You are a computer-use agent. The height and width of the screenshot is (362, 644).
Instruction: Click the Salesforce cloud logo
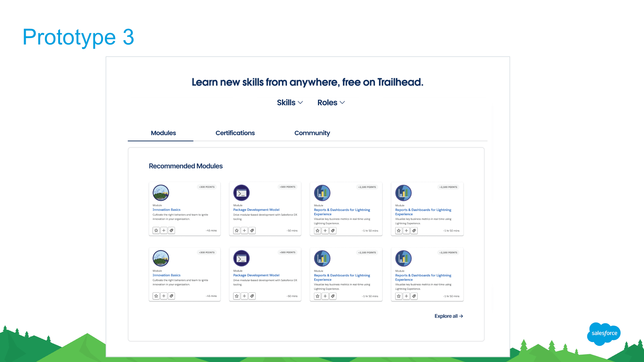coord(604,334)
